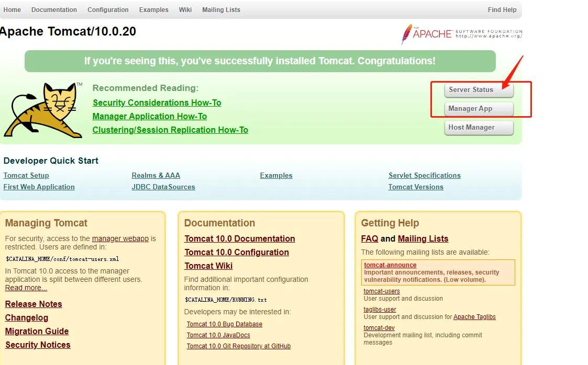Click the Mailing Lists heading link
The height and width of the screenshot is (365, 588).
click(423, 239)
